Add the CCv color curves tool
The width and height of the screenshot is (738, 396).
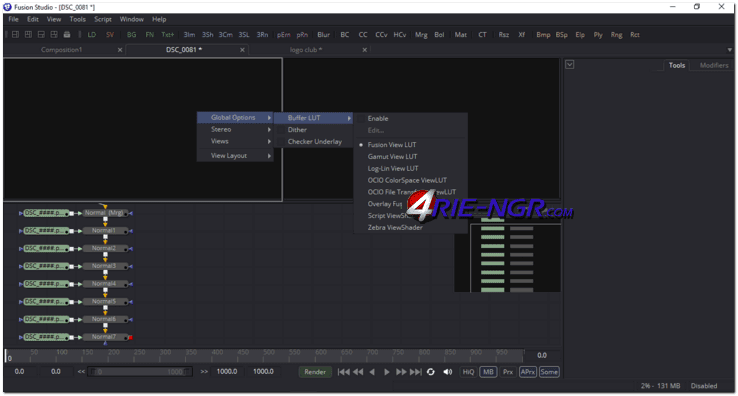coord(381,35)
